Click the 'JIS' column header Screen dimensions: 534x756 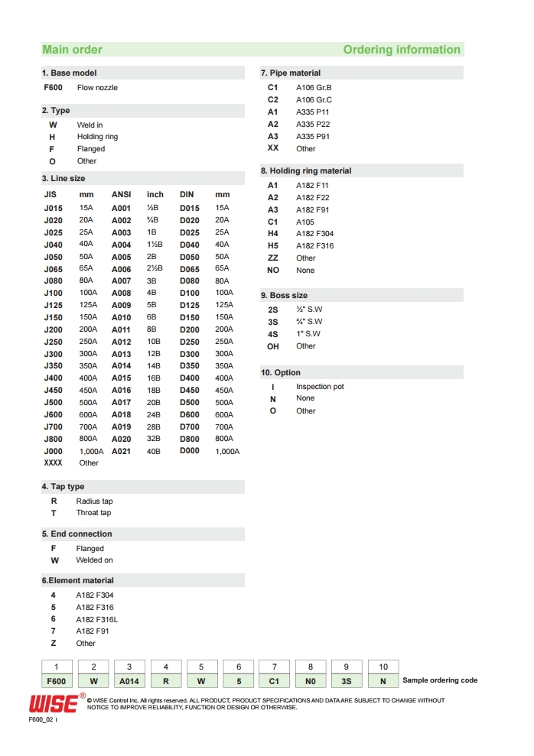[50, 195]
